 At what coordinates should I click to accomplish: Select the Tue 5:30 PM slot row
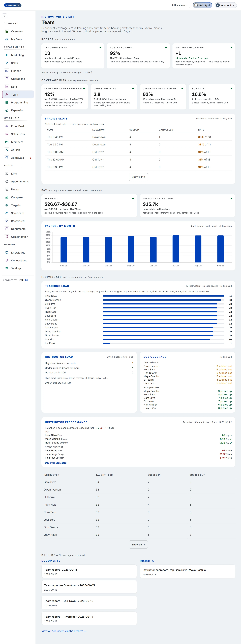(x=138, y=144)
